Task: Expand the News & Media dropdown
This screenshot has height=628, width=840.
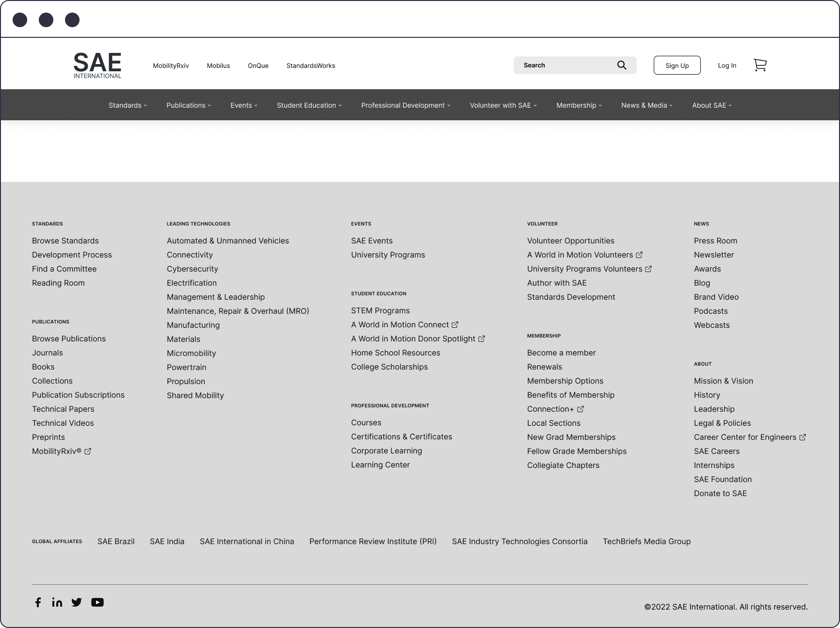Action: 647,105
